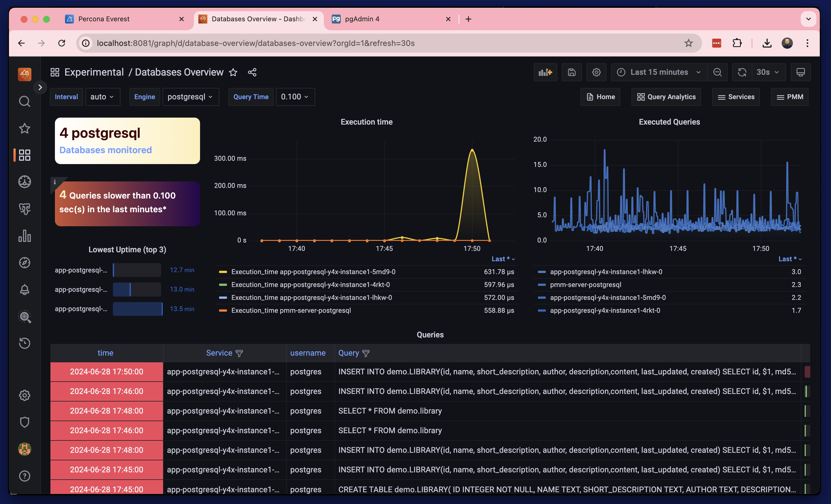Hide the pmm-server-postgresql series in Execution time legend
This screenshot has width=831, height=504.
291,311
